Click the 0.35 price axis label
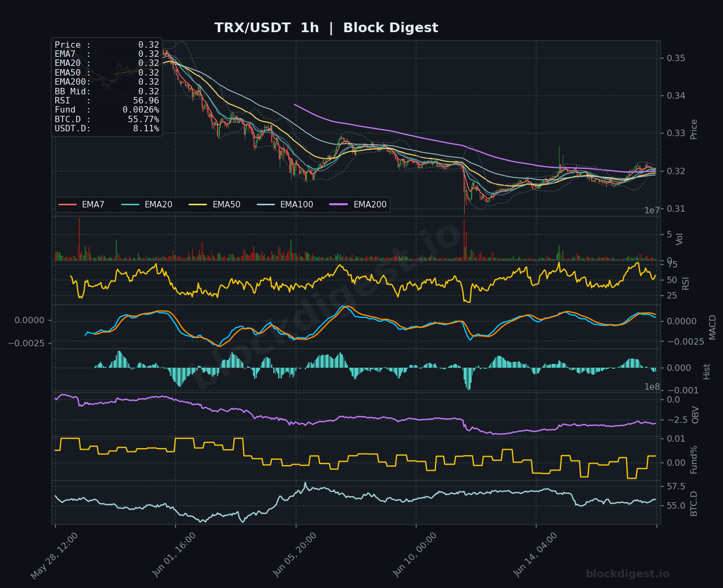 [676, 58]
